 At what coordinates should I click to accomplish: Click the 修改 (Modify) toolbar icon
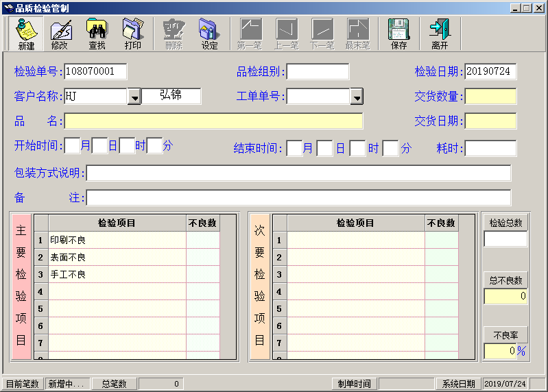click(60, 34)
